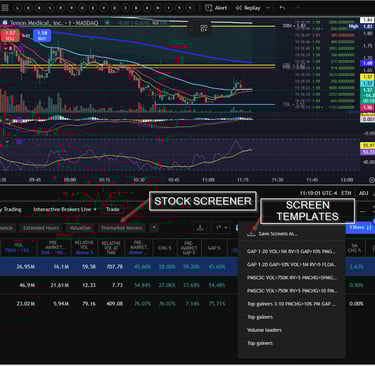Load template Top gainers 3-10 PMCHG>10%
This screenshot has width=375, height=366.
pyautogui.click(x=292, y=304)
